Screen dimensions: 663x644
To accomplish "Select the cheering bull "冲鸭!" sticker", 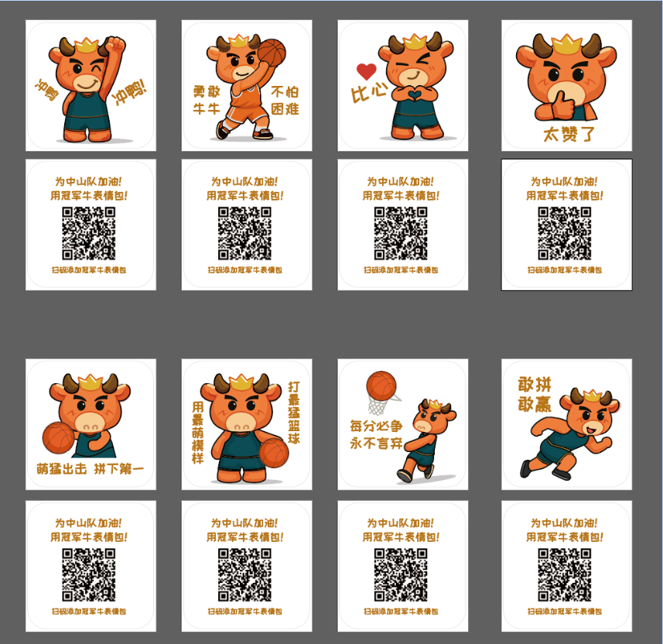I will pos(91,85).
